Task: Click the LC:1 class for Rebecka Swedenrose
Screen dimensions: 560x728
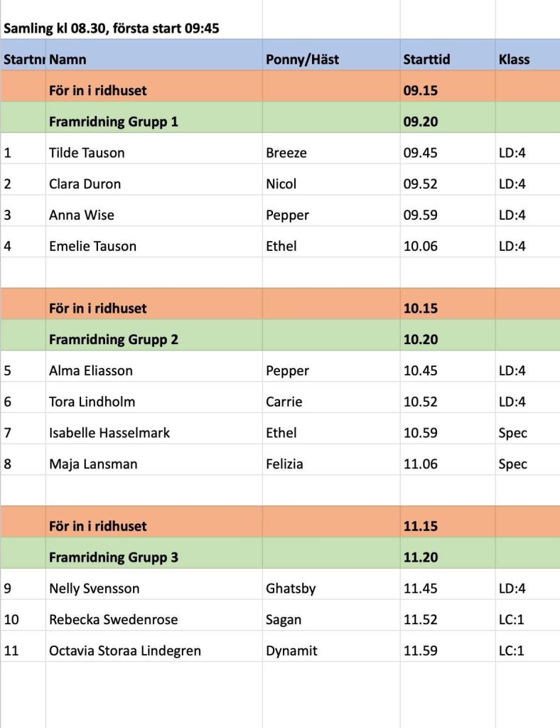Action: (511, 620)
